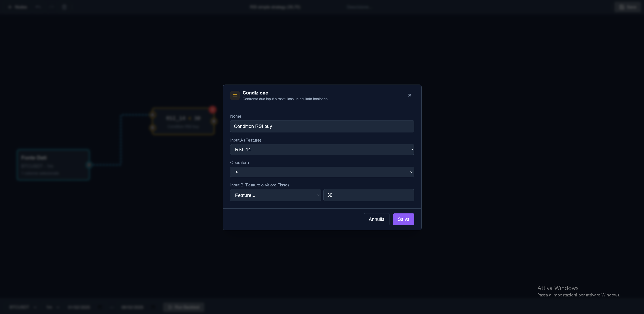644x314 pixels.
Task: Click the red badge on condition node
Action: pyautogui.click(x=212, y=109)
